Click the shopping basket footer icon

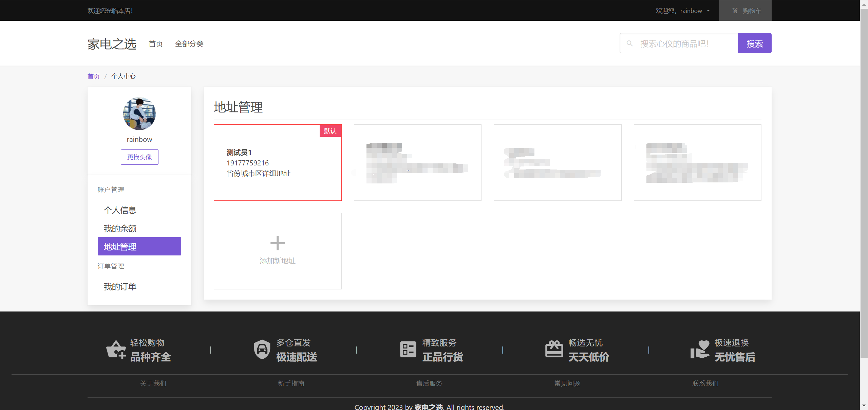click(x=116, y=350)
